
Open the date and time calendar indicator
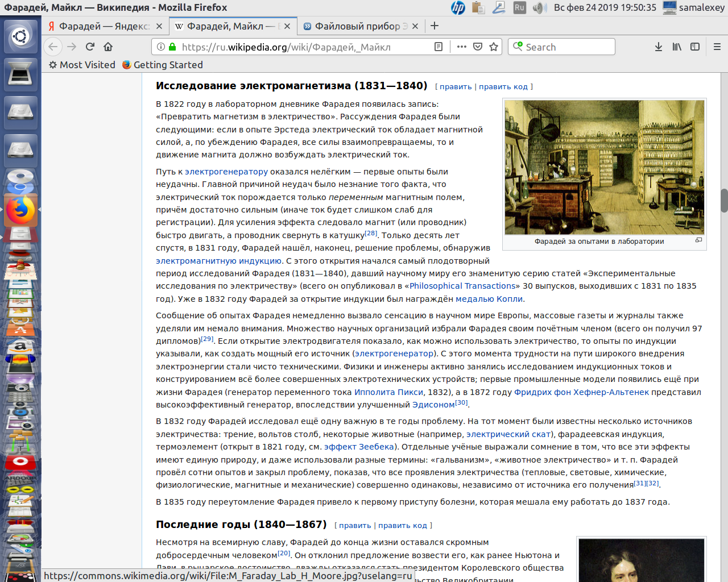605,7
